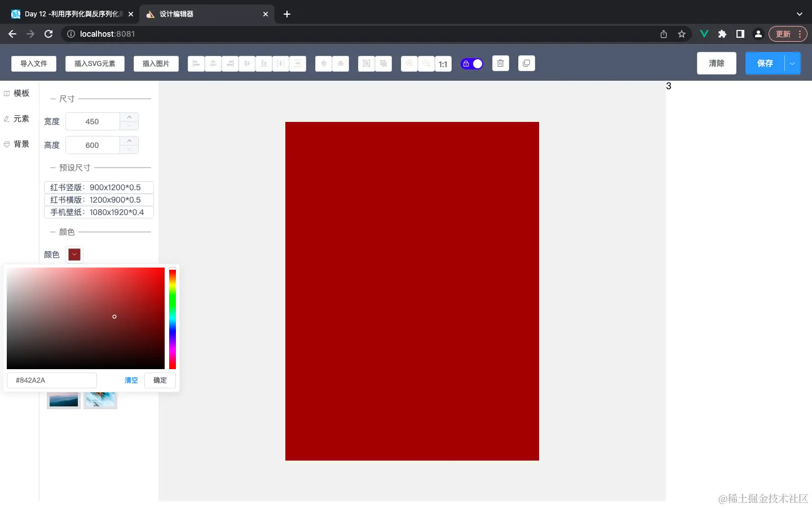Choose preset 手机壁纸: 1080x1920*0.4
The image size is (812, 508).
coord(99,212)
